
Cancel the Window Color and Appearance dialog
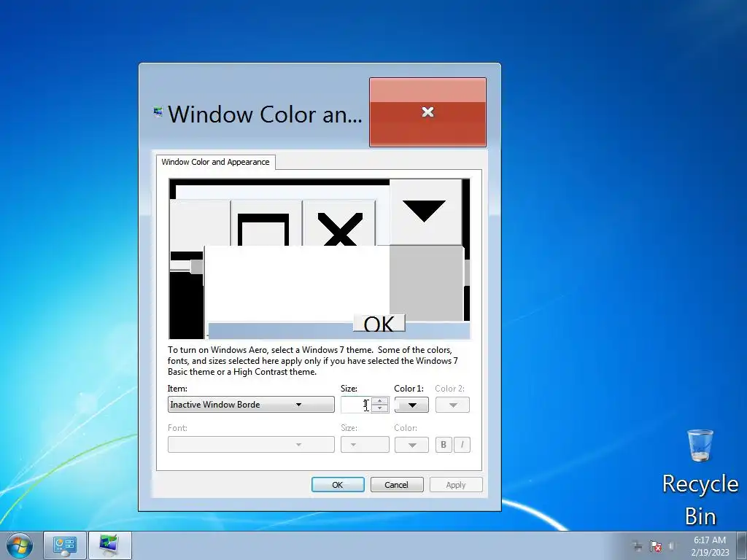(397, 485)
